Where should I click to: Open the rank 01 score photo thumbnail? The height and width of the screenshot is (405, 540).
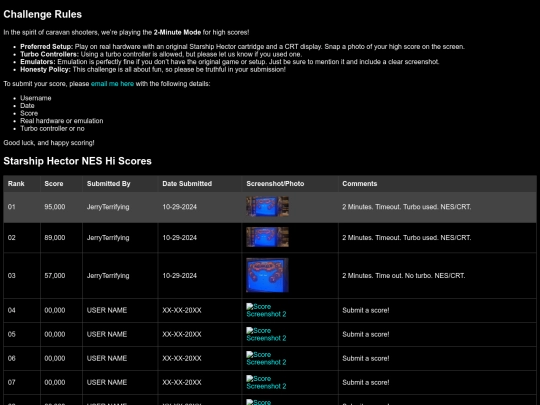point(267,207)
